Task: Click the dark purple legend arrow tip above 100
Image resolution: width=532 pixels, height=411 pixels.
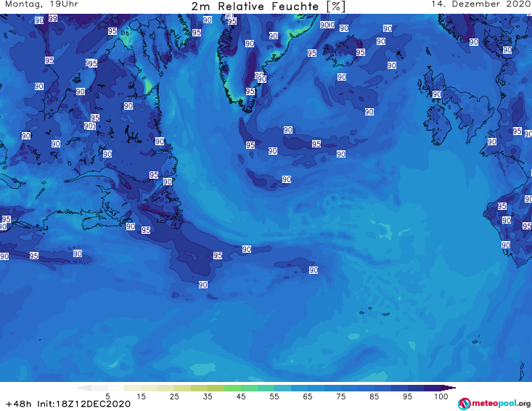Action: [x=449, y=388]
